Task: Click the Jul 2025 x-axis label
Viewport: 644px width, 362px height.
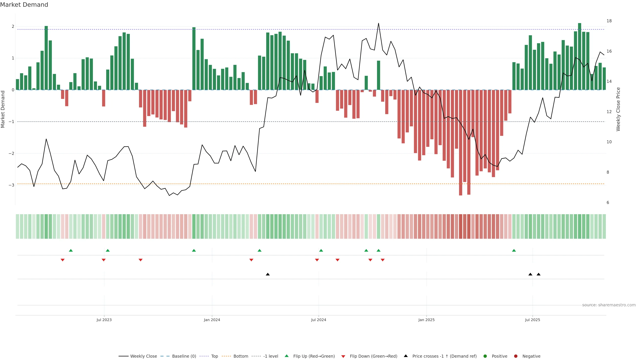Action: coord(532,320)
